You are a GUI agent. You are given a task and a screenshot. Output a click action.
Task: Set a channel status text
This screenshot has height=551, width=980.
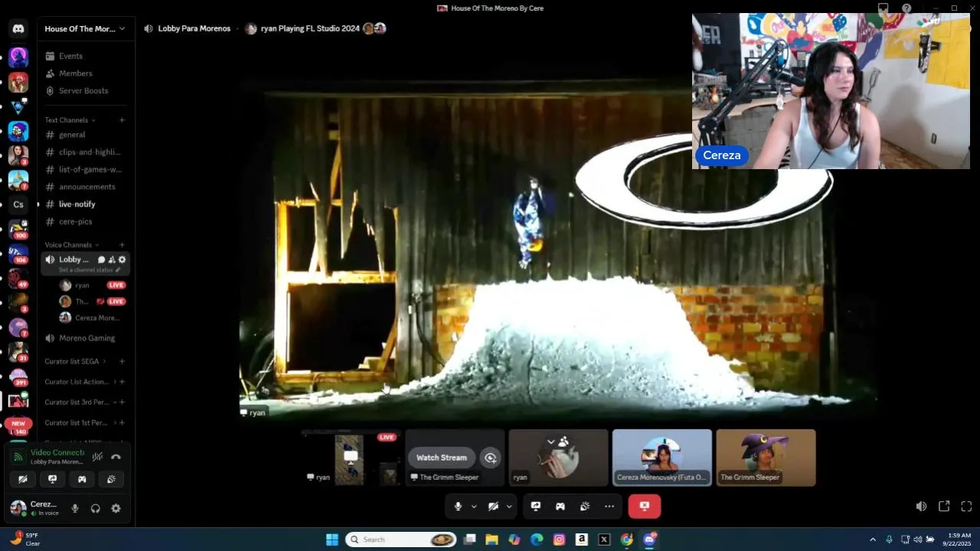pos(90,270)
